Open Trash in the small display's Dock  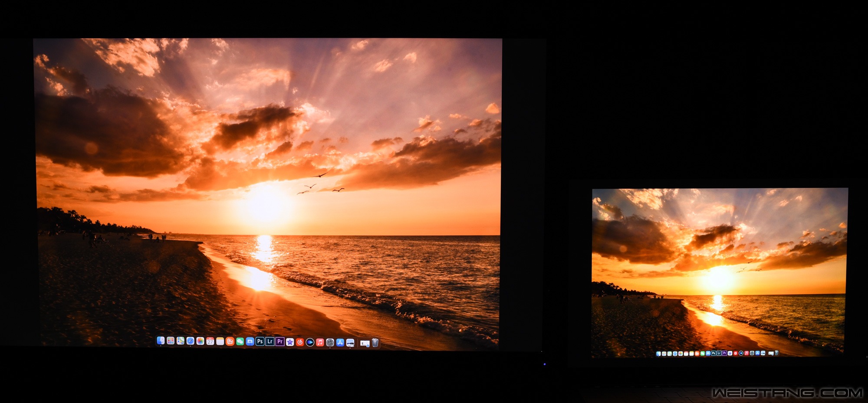[x=776, y=353]
